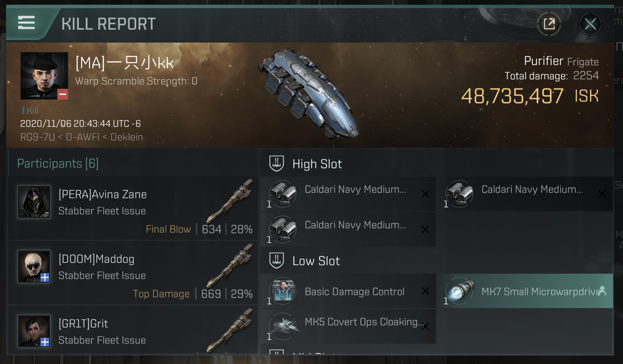Click the share kill report icon

[x=549, y=24]
